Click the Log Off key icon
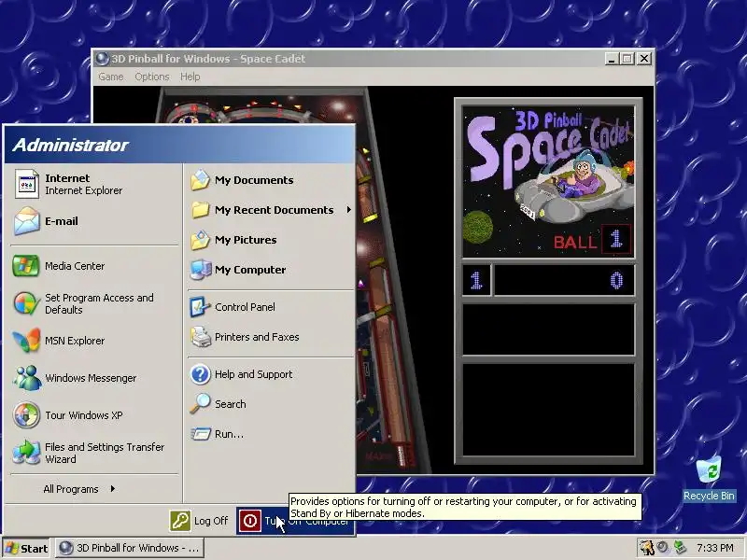This screenshot has height=560, width=747. 180,521
